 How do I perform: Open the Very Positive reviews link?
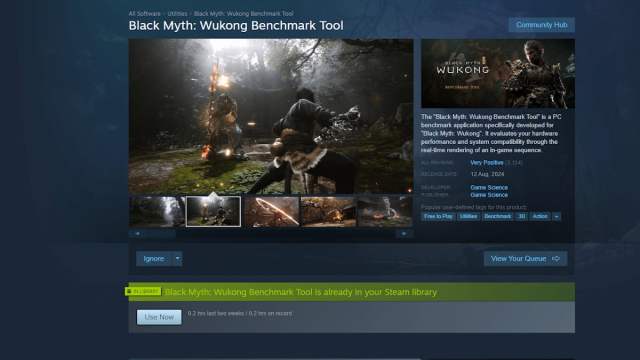click(x=487, y=162)
